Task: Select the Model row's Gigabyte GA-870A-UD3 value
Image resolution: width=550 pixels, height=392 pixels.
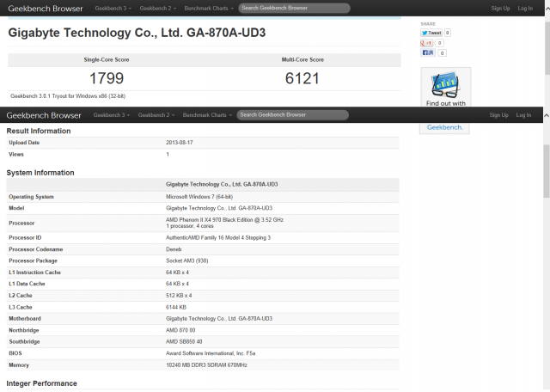Action: (219, 208)
